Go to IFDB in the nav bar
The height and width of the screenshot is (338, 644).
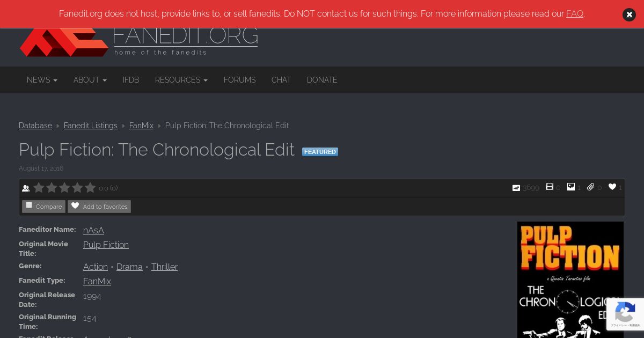point(131,80)
